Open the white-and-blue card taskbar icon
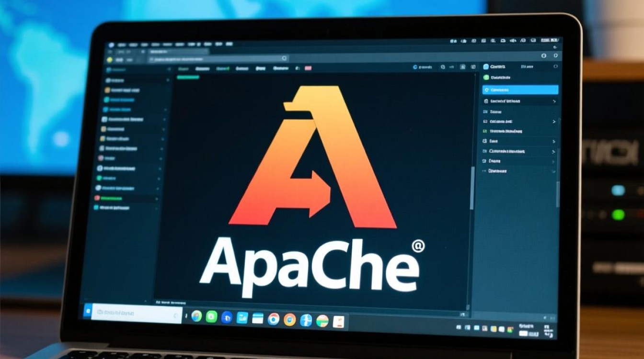 [258, 318]
